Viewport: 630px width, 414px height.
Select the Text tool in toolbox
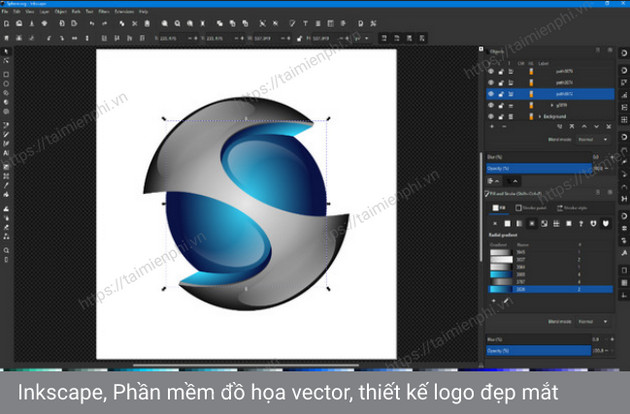[x=6, y=153]
